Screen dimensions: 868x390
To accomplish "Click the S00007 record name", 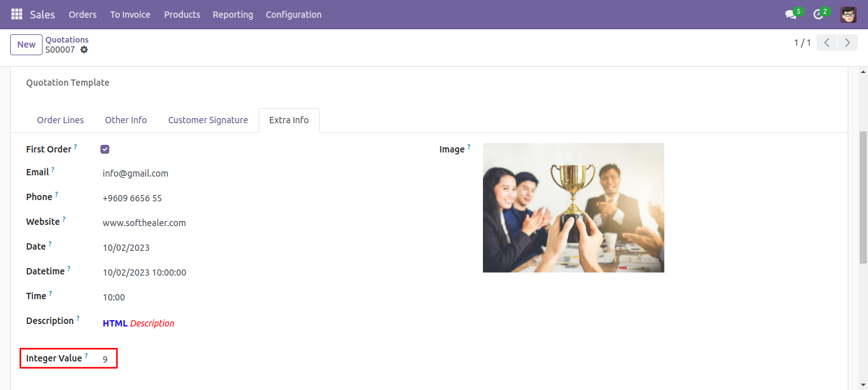I will 60,50.
